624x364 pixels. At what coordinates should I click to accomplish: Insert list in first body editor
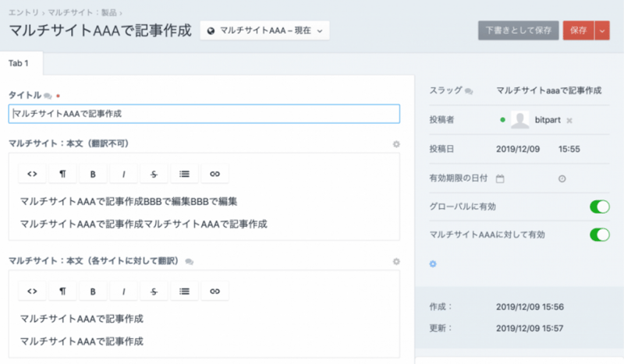point(184,173)
